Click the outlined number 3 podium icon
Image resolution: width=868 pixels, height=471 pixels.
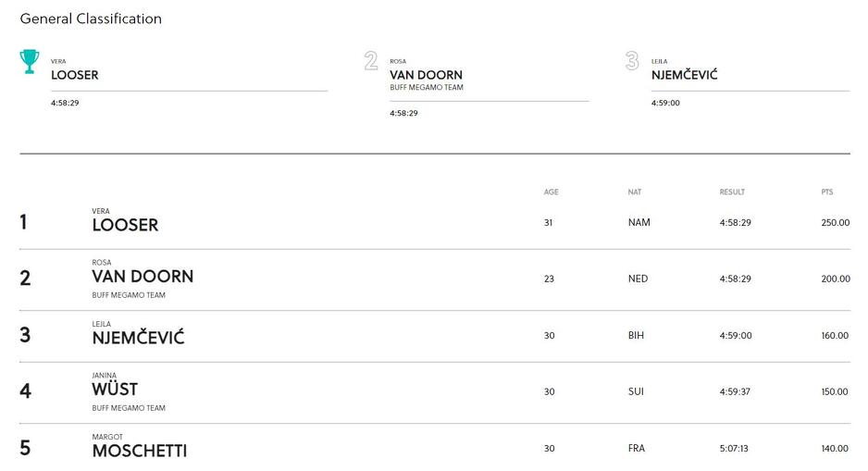(x=632, y=61)
